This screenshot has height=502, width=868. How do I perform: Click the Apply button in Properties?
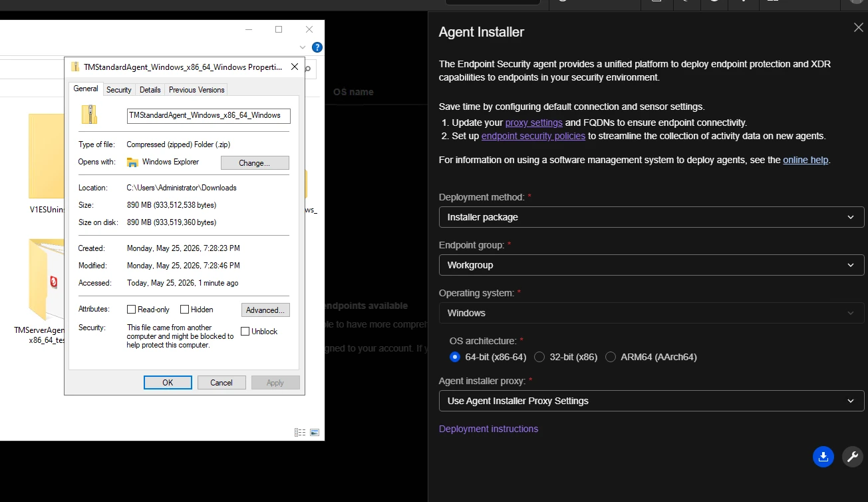[x=275, y=382]
